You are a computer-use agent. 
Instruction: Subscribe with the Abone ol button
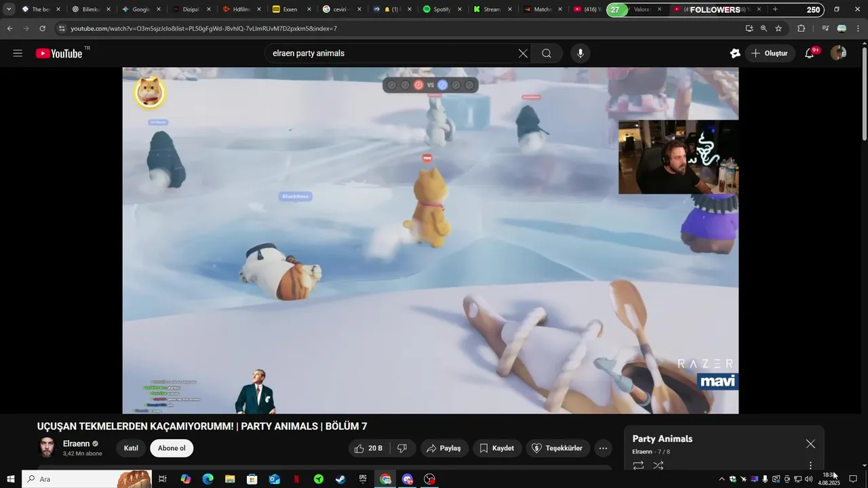tap(172, 448)
